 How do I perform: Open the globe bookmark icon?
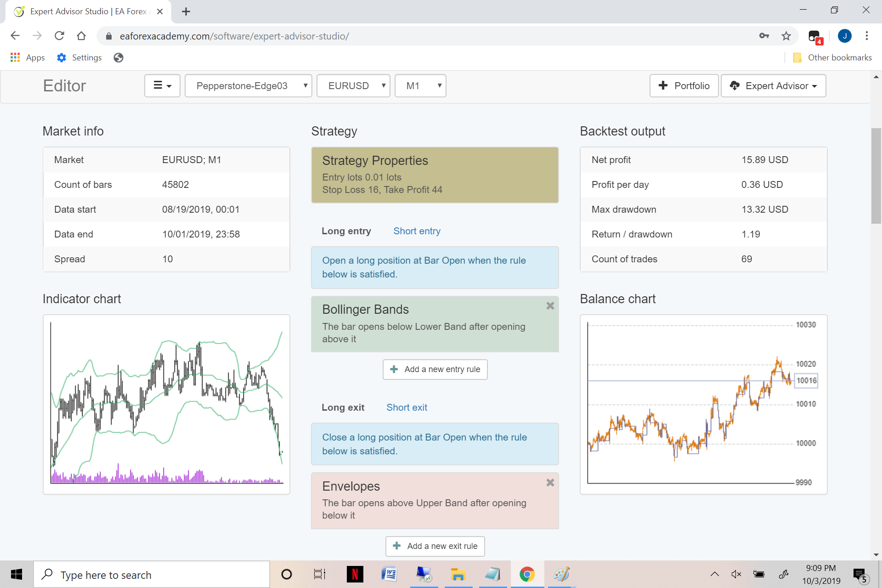pyautogui.click(x=119, y=57)
